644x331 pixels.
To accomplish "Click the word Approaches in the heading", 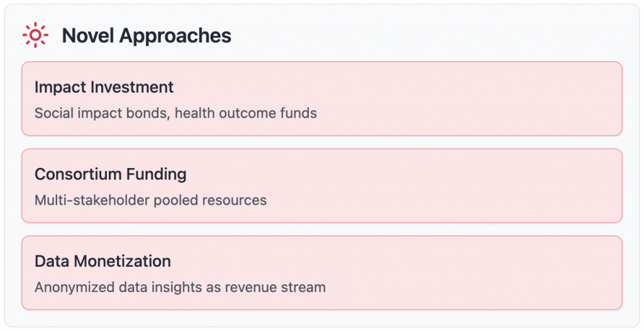I will [x=175, y=36].
